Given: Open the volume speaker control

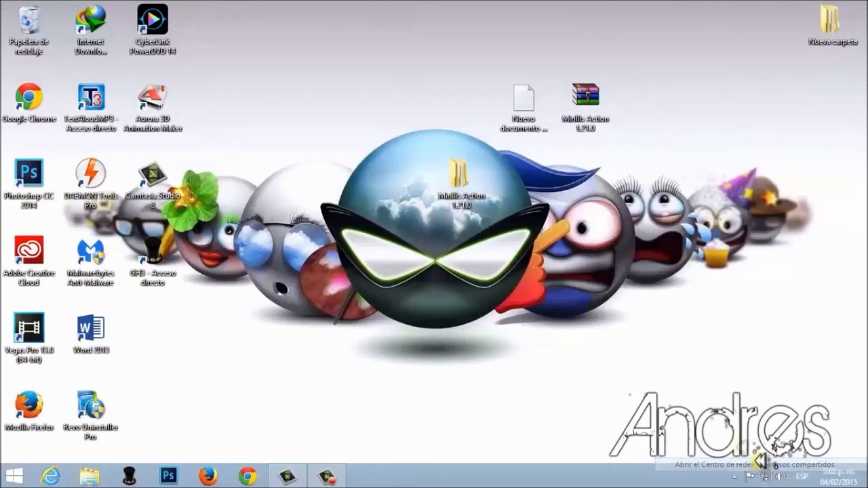Looking at the screenshot, I should click(x=780, y=476).
